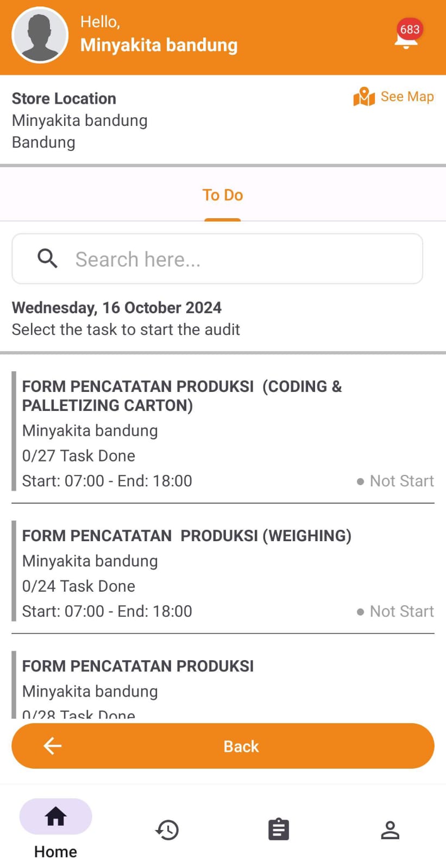Click the map pin icon
This screenshot has height=868, width=446.
(x=364, y=97)
